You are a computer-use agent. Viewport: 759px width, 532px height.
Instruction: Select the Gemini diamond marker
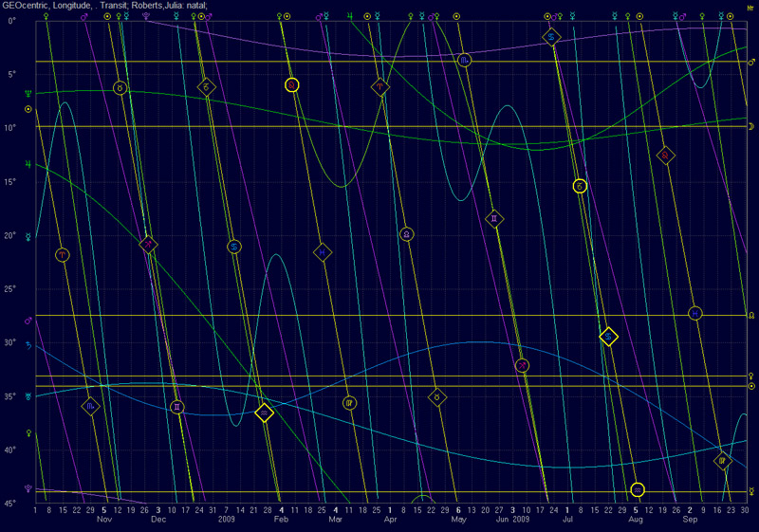pyautogui.click(x=493, y=219)
